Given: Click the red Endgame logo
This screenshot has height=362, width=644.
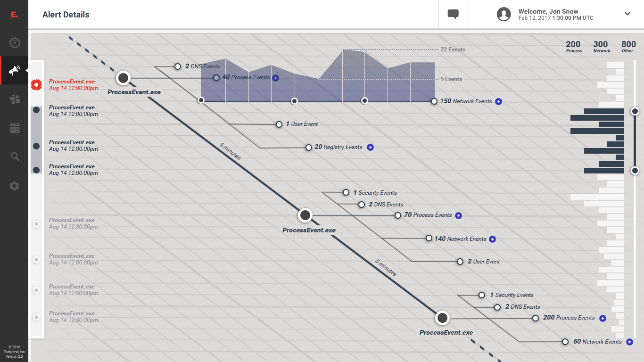Looking at the screenshot, I should tap(15, 15).
